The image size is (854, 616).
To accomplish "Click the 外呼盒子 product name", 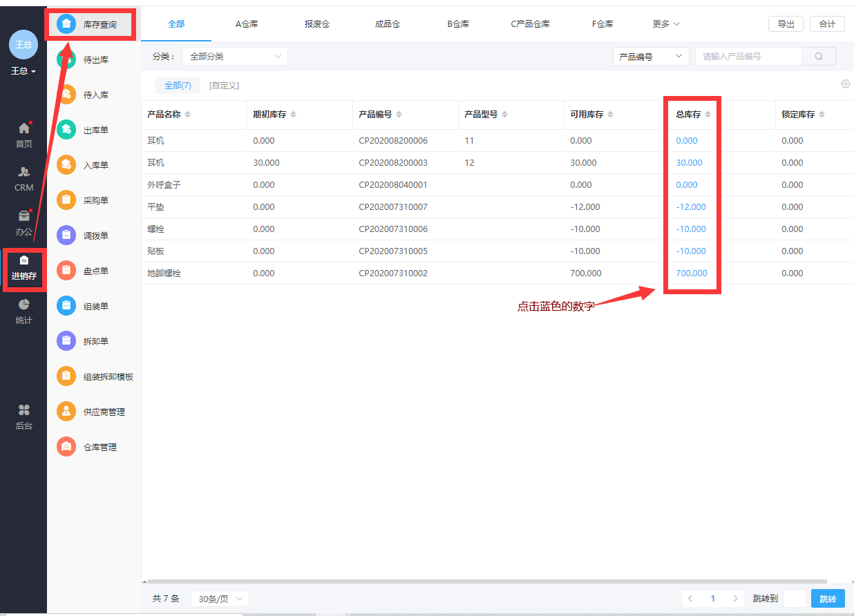I will [164, 185].
